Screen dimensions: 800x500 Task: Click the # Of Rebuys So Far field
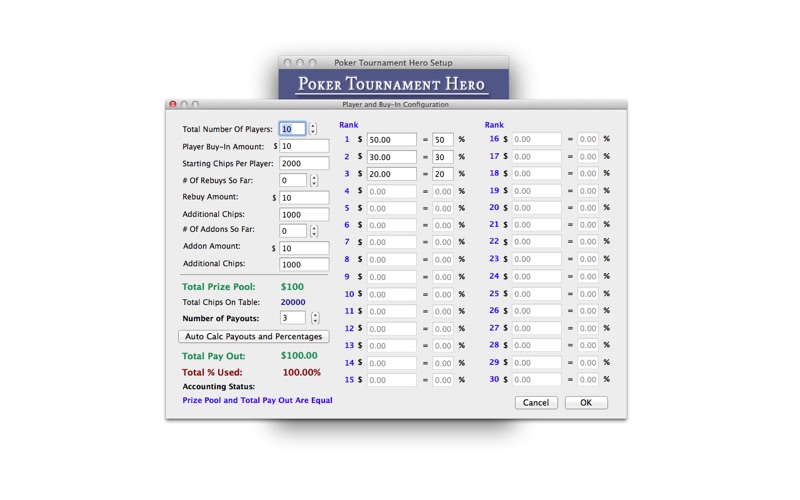coord(293,180)
